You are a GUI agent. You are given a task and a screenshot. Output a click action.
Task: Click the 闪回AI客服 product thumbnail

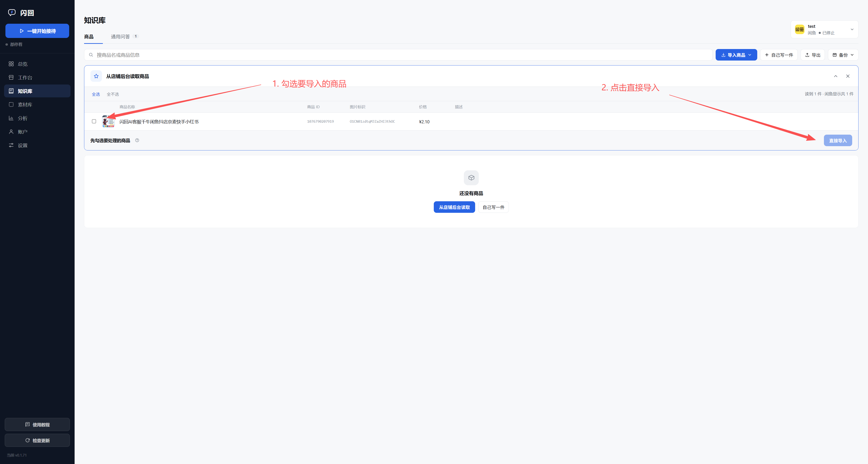[108, 122]
